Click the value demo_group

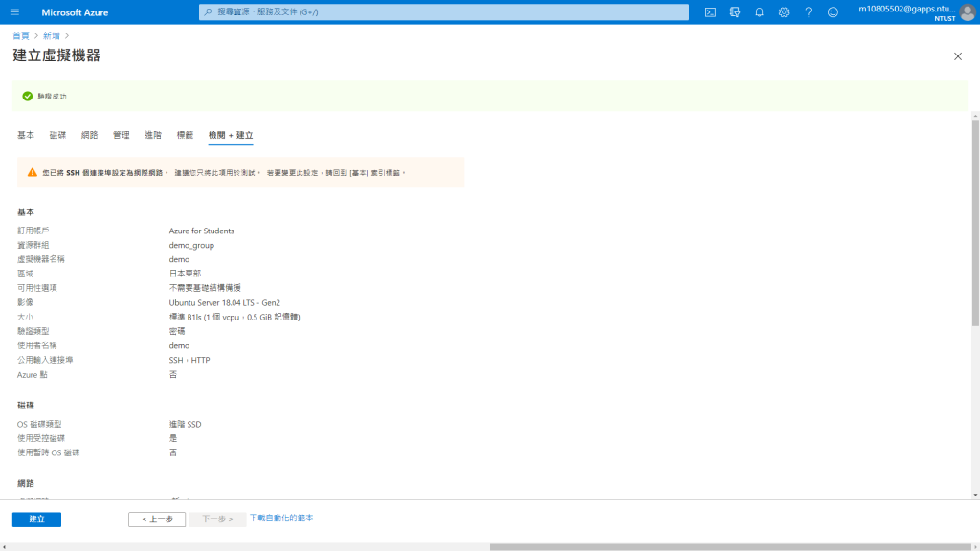[191, 245]
